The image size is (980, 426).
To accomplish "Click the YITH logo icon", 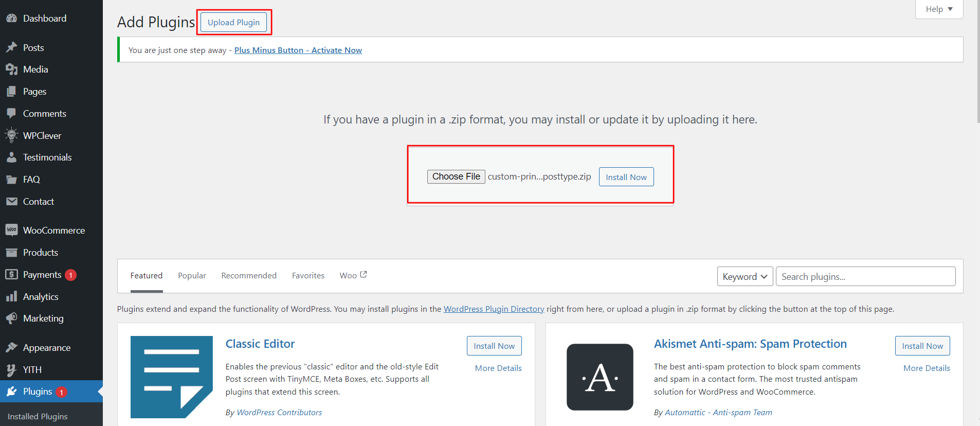I will point(11,370).
